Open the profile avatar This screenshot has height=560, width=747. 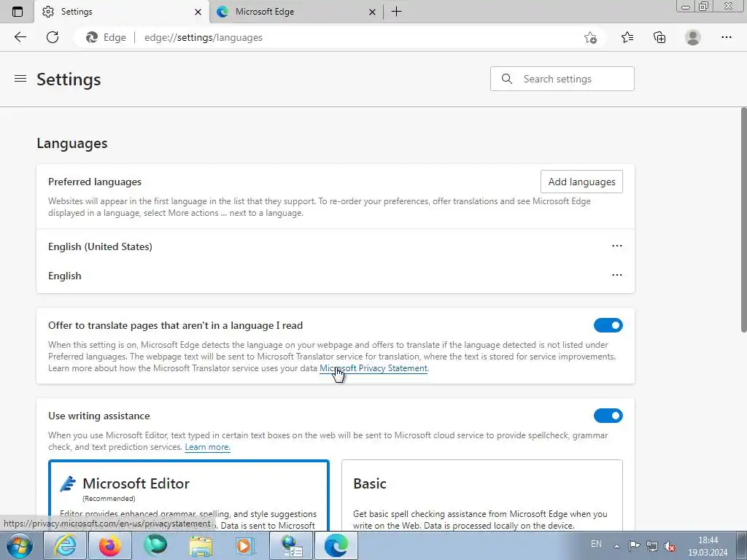(x=693, y=37)
